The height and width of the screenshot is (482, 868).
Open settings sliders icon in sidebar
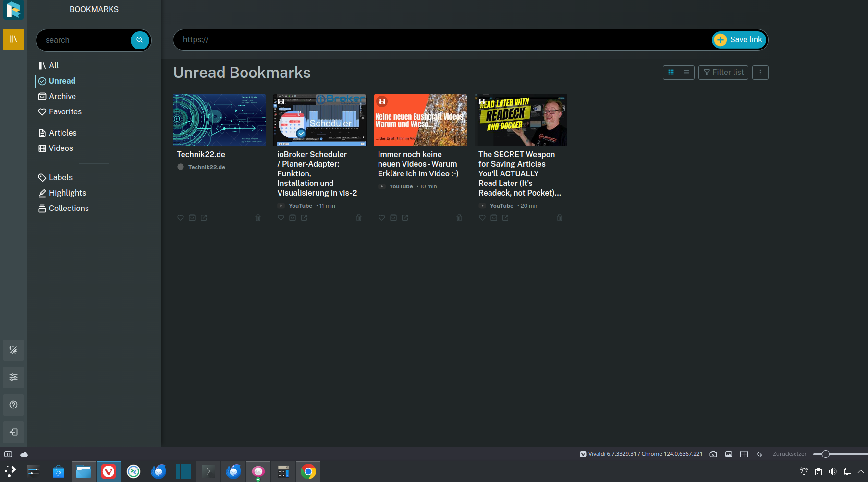[x=13, y=377]
